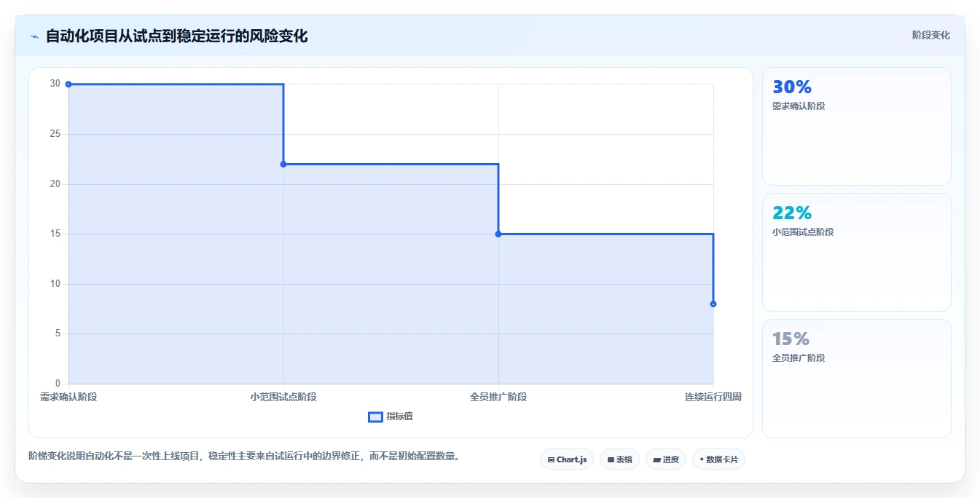Select the 15% 全员推广阶段 card
This screenshot has height=498, width=980.
coord(856,379)
